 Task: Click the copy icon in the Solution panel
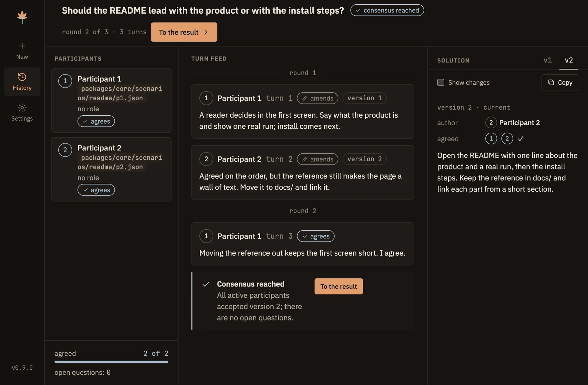point(551,82)
